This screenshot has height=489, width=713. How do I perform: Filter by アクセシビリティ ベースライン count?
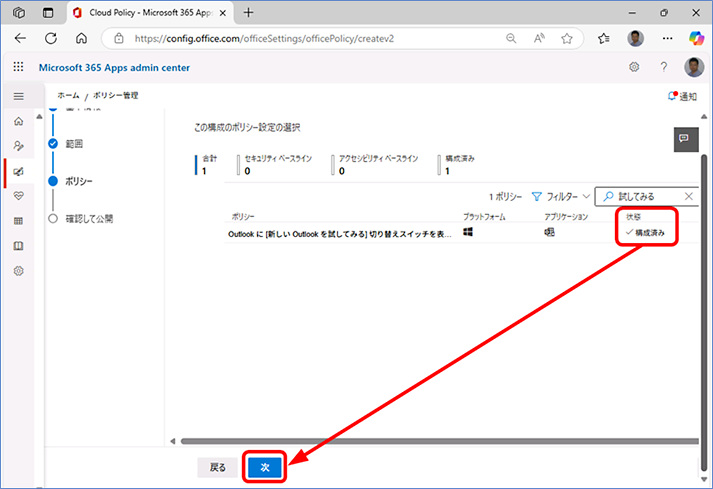[x=375, y=165]
